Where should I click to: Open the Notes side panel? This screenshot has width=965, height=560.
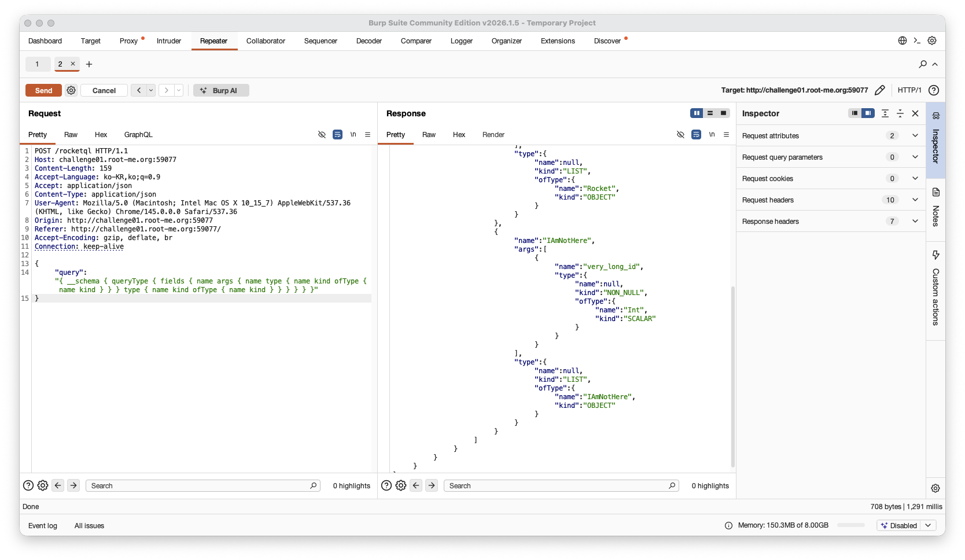point(936,207)
